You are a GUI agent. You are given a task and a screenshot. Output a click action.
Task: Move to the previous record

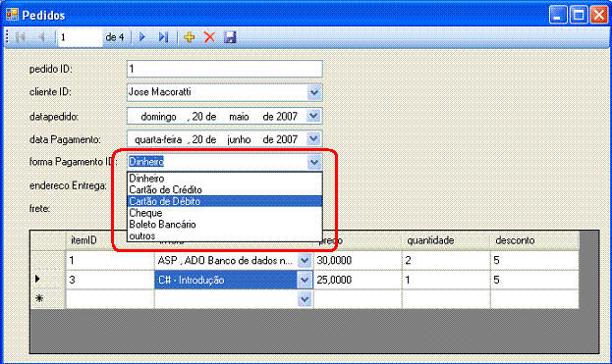(42, 37)
